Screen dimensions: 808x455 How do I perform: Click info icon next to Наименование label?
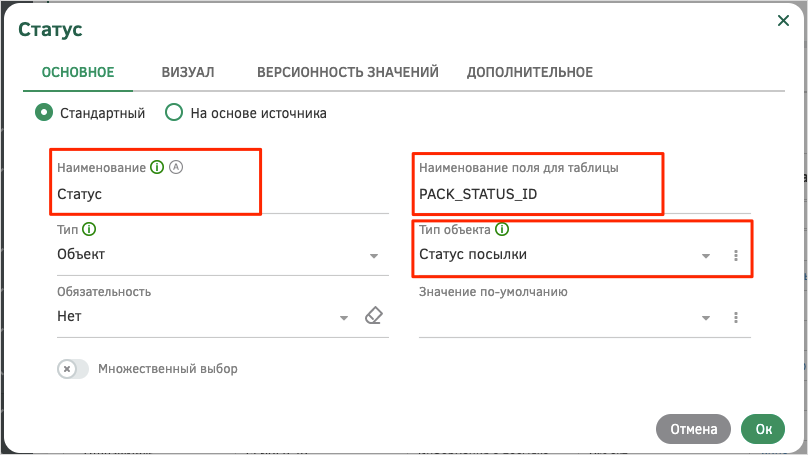pos(157,167)
